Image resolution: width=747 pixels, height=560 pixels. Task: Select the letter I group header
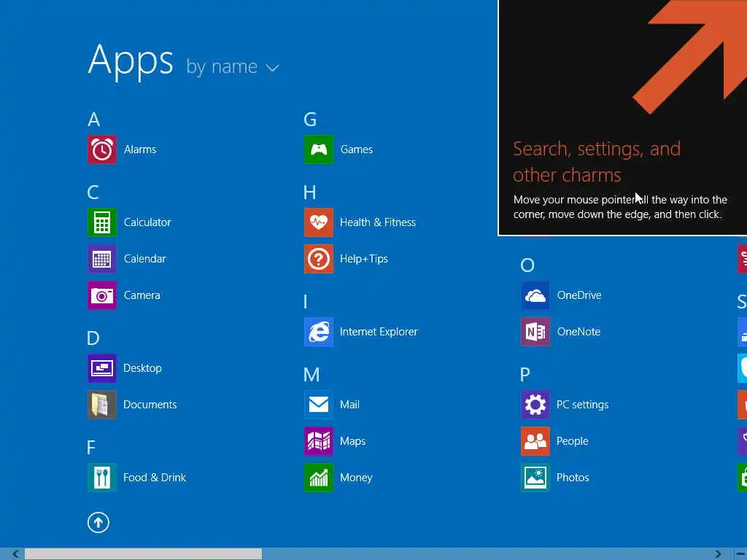tap(306, 302)
